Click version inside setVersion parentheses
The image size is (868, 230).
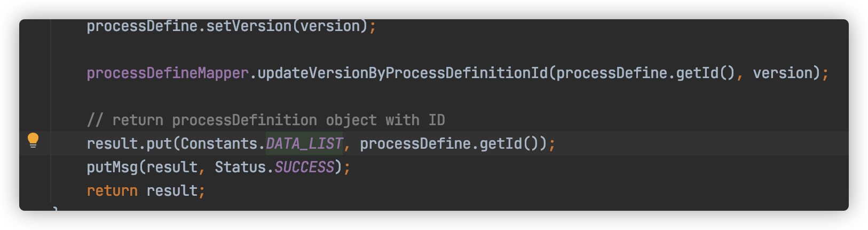coord(330,26)
